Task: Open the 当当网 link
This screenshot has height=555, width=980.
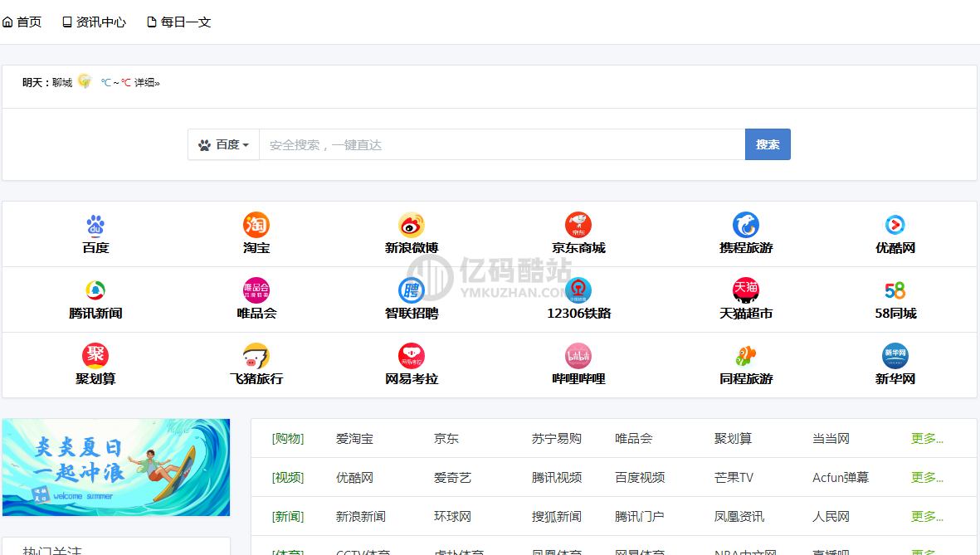Action: [x=831, y=439]
